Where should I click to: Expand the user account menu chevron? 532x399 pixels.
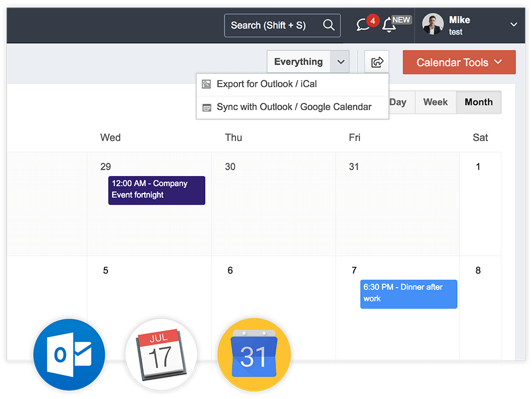click(x=514, y=24)
